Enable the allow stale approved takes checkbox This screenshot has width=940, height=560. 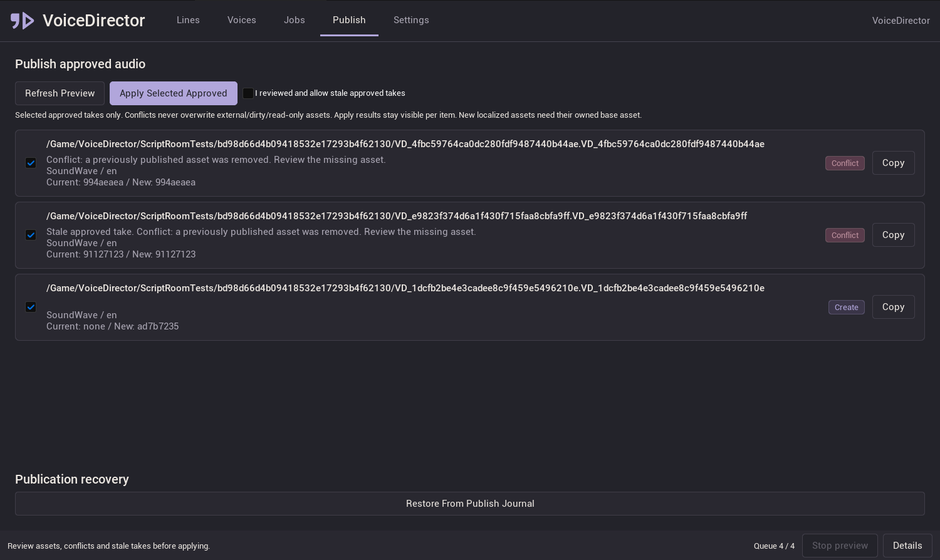[248, 93]
